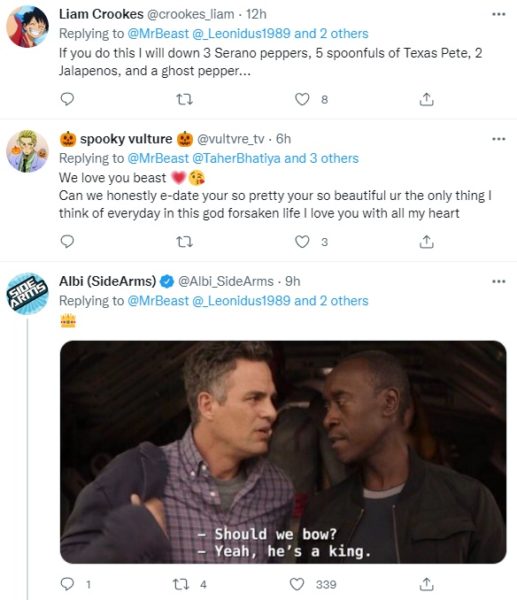Reply to Albi SideArms' tweet
Image resolution: width=517 pixels, height=600 pixels.
pyautogui.click(x=67, y=584)
